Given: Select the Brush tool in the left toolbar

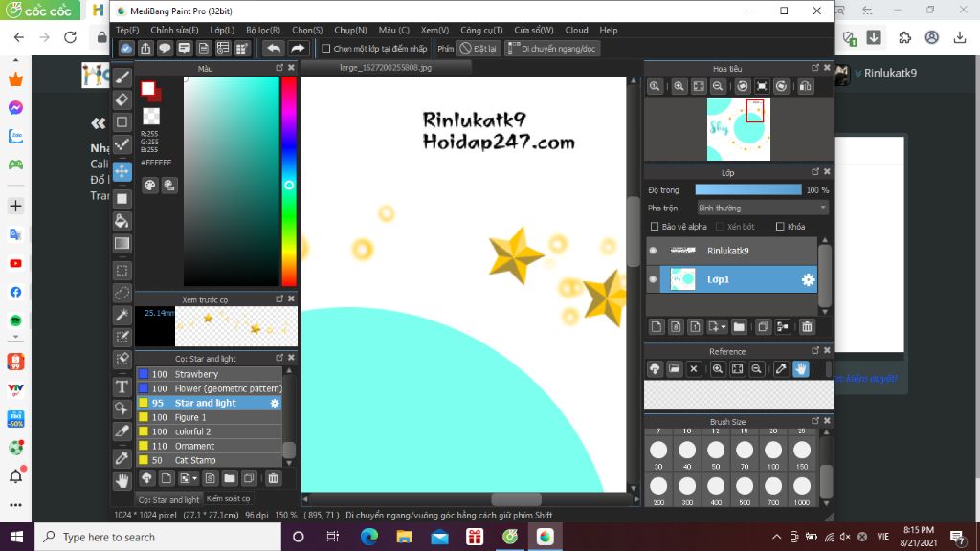Looking at the screenshot, I should (x=122, y=77).
